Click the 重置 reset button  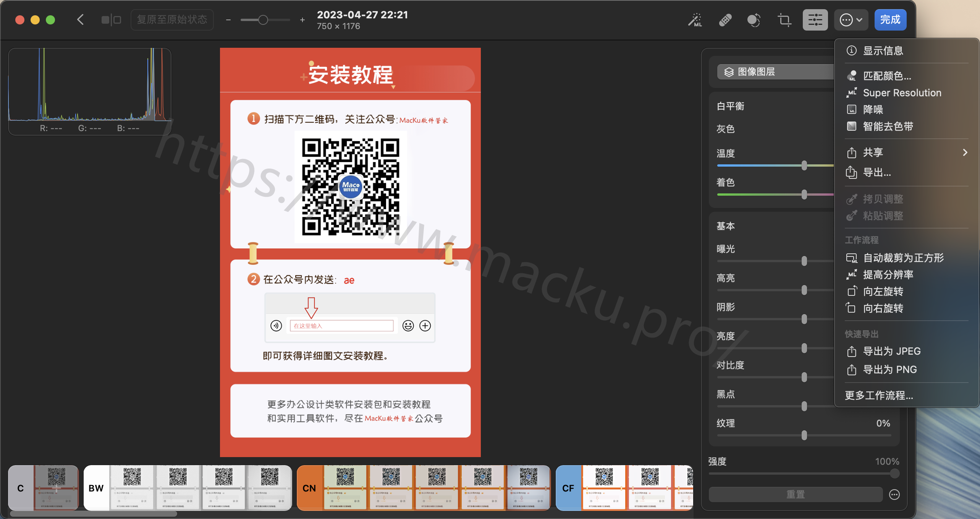[796, 495]
